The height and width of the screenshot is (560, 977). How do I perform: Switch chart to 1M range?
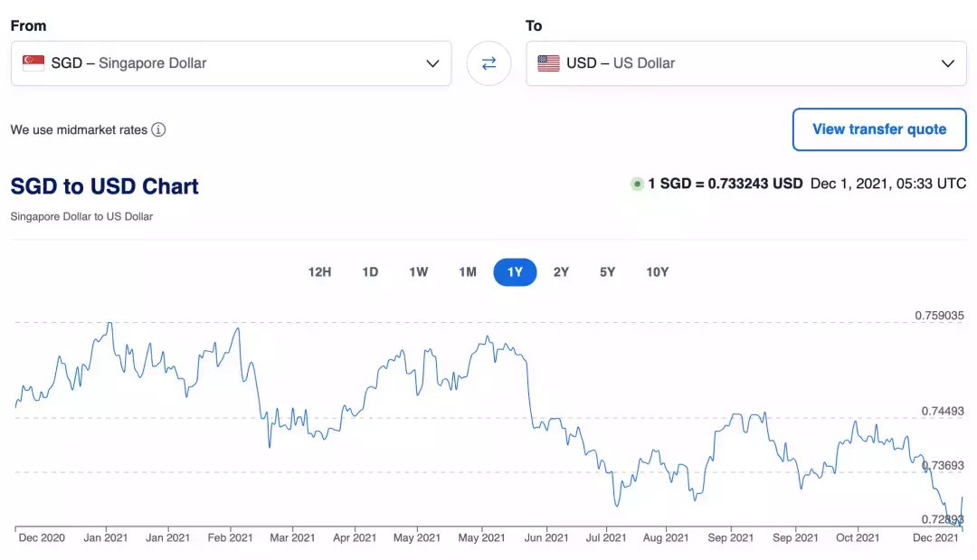pos(467,272)
